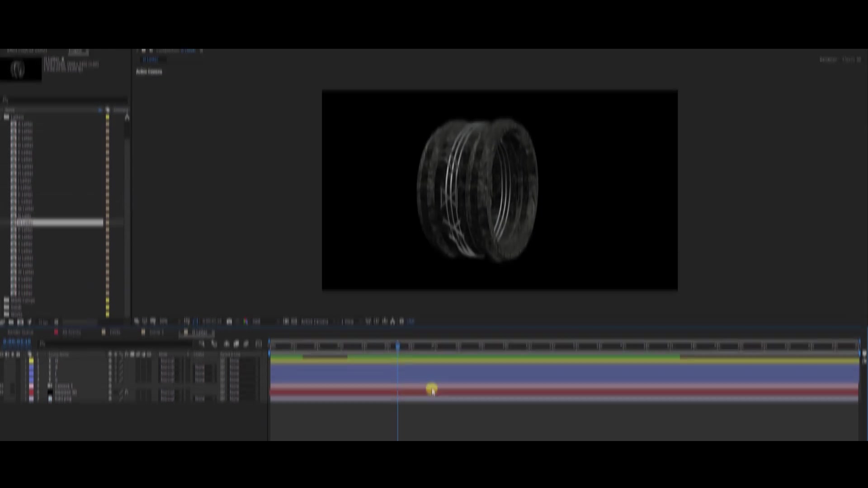Open the 1 View layout dropdown
Image resolution: width=868 pixels, height=488 pixels.
(347, 322)
